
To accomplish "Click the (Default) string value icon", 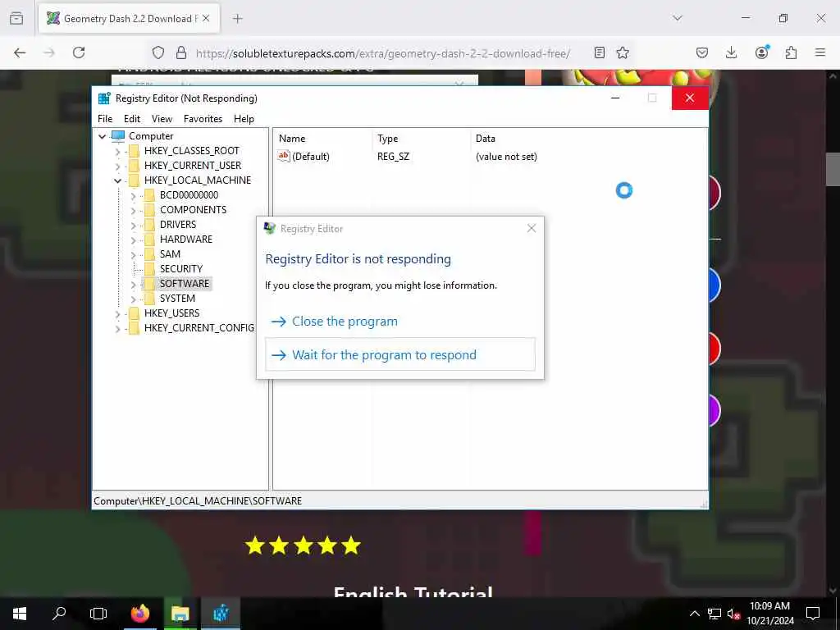I will (x=283, y=157).
